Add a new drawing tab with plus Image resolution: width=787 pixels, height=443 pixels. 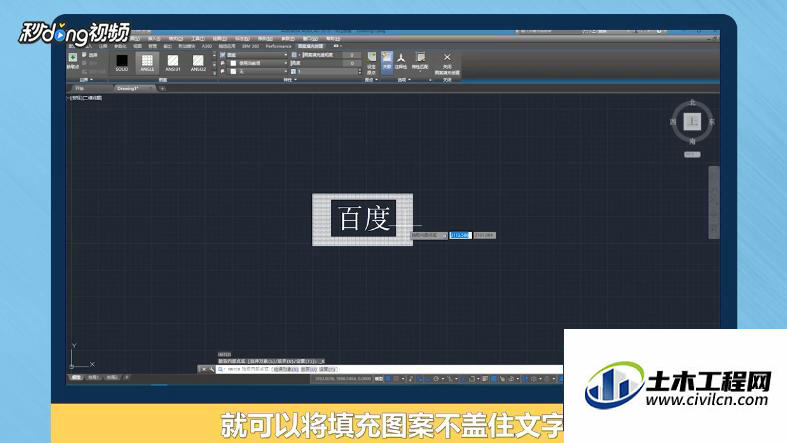[x=162, y=89]
